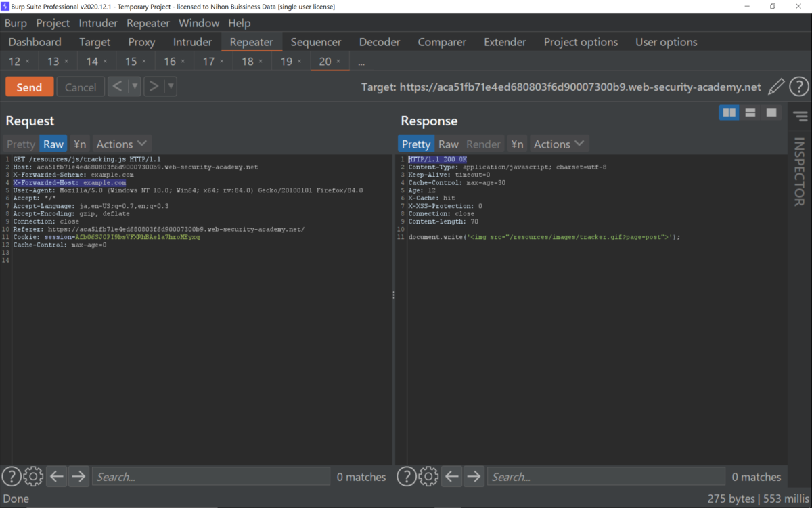Open the Burp menu
812x508 pixels.
point(16,23)
